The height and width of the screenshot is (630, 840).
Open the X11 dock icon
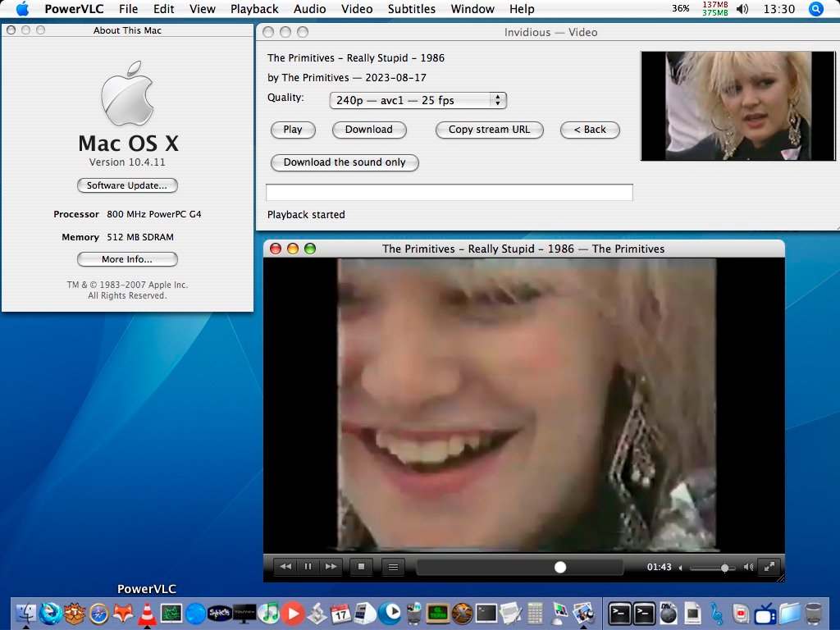coord(462,613)
